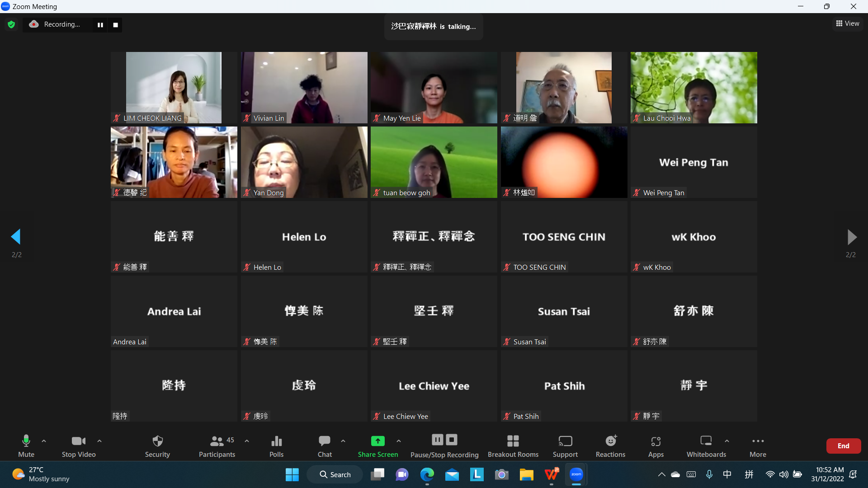Open the Polls panel
Viewport: 868px width, 488px height.
[x=276, y=446]
